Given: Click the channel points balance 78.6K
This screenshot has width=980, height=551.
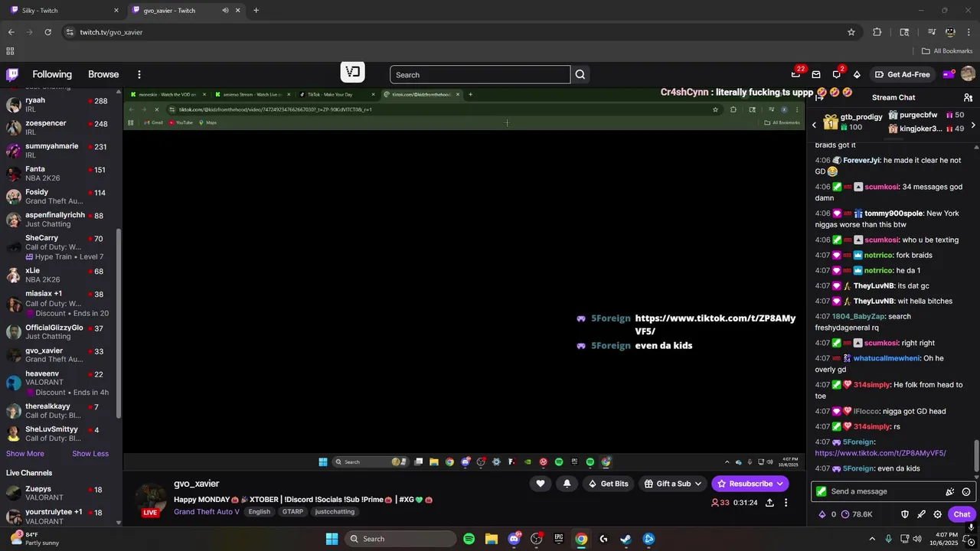Looking at the screenshot, I should tap(857, 514).
